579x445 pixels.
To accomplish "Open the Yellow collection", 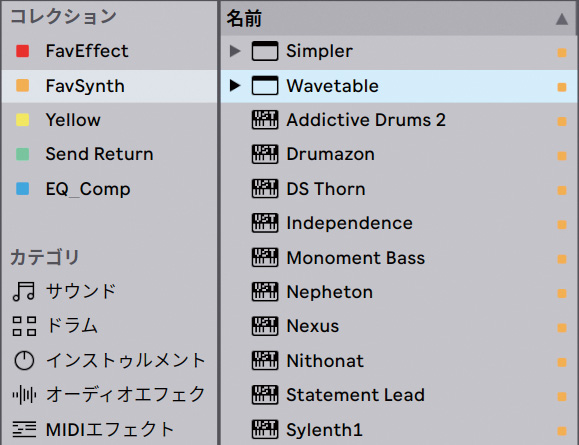I will pyautogui.click(x=109, y=120).
